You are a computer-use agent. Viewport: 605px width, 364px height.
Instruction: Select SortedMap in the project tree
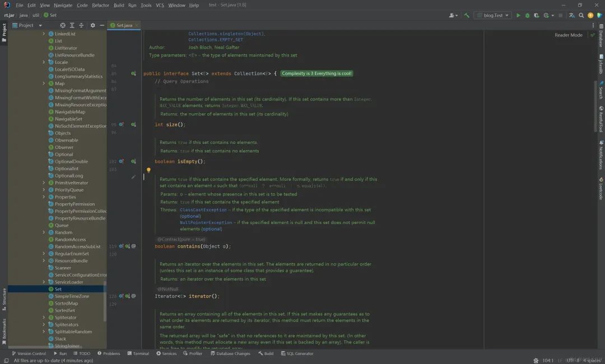pos(66,304)
